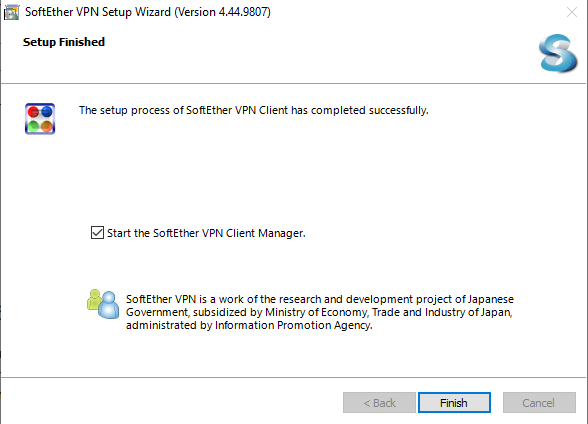Click the red ball in the VPN Client icon
This screenshot has width=588, height=424.
[33, 112]
